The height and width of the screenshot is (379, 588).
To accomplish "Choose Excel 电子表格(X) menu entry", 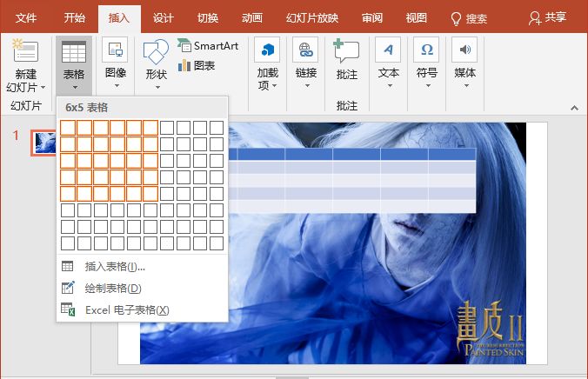I will (x=142, y=310).
